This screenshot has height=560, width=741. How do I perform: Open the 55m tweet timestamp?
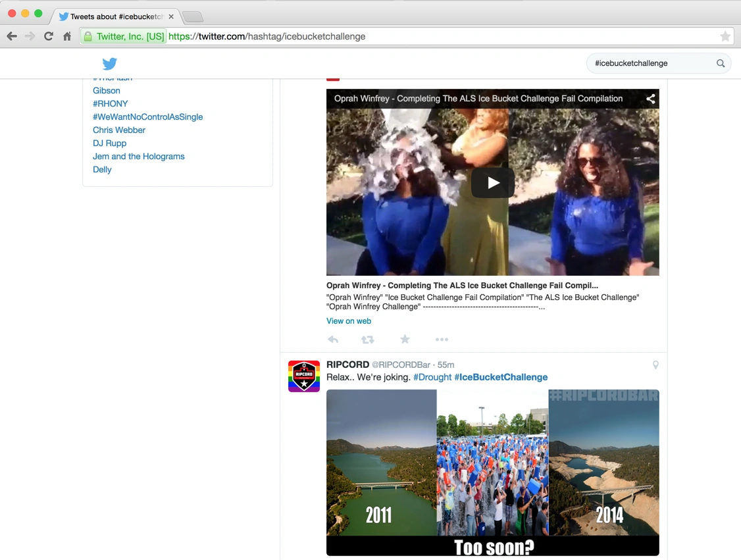click(x=446, y=365)
